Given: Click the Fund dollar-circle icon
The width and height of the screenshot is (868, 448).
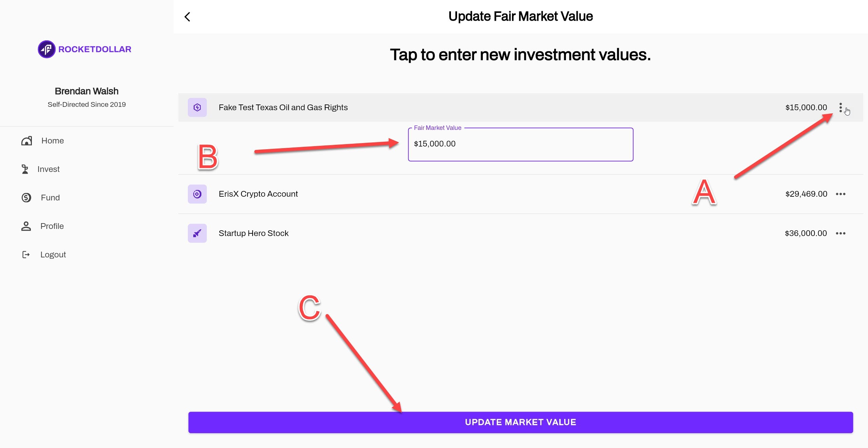Looking at the screenshot, I should coord(26,198).
